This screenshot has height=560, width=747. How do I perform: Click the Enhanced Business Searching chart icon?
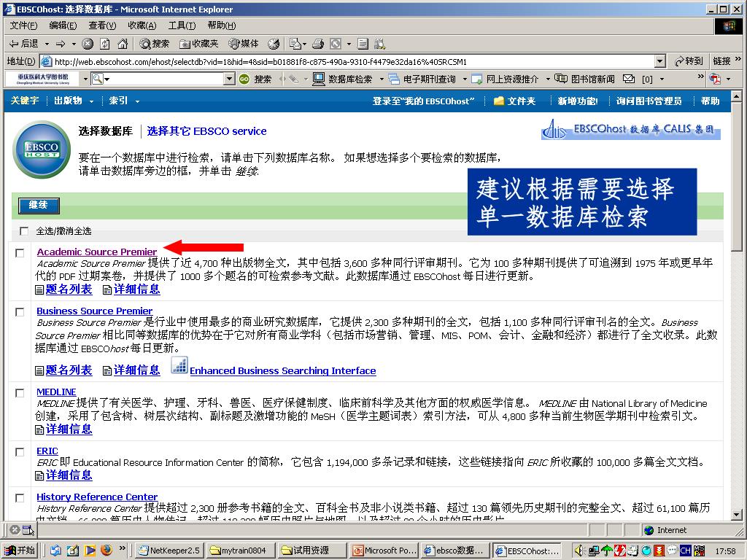[x=179, y=365]
